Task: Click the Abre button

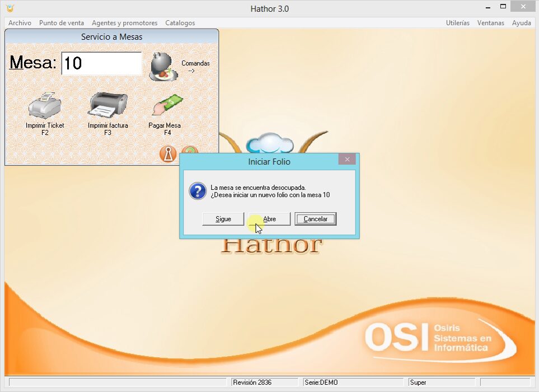Action: (270, 219)
